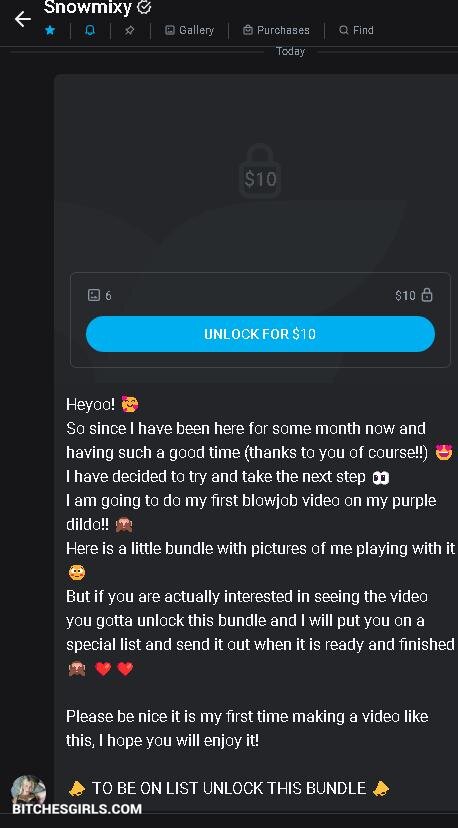Viewport: 458px width, 828px height.
Task: Click the BITCHESGIRLS.COM watermark text
Action: click(x=77, y=809)
